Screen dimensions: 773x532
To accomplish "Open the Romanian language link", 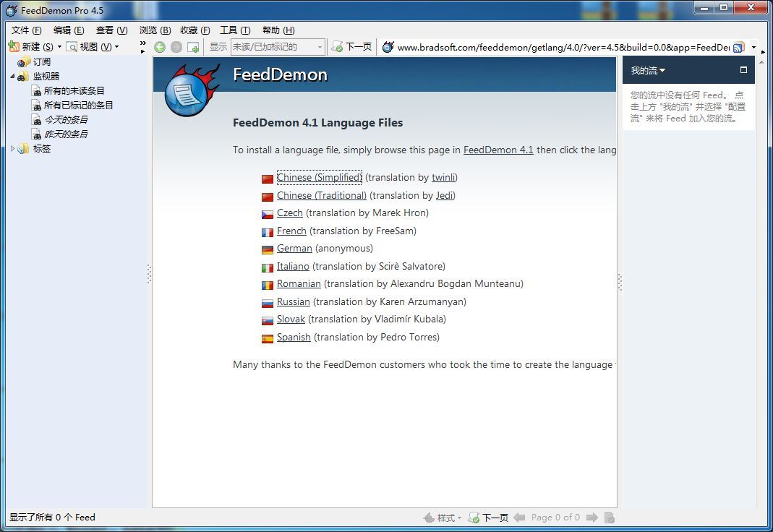I will coord(299,284).
